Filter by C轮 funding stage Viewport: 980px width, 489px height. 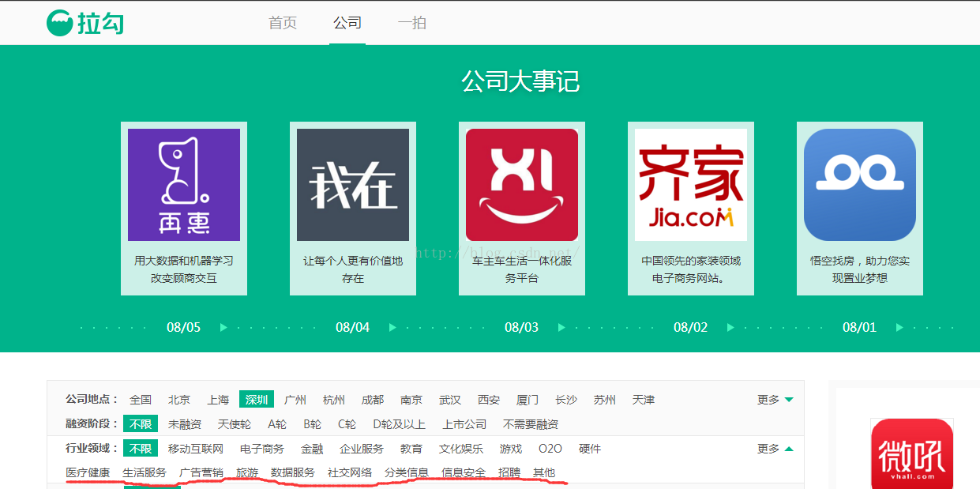tap(347, 424)
